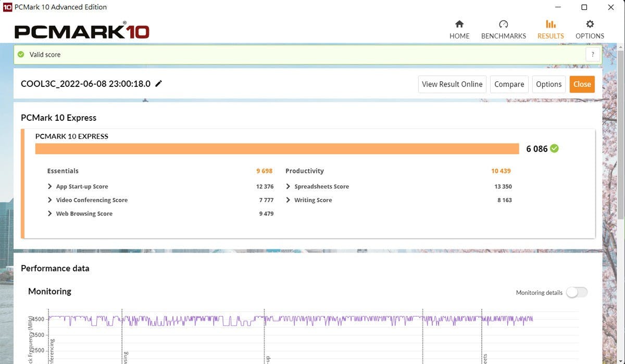Click the orange PCMark 10 Express score bar
This screenshot has height=364, width=625.
click(x=277, y=149)
